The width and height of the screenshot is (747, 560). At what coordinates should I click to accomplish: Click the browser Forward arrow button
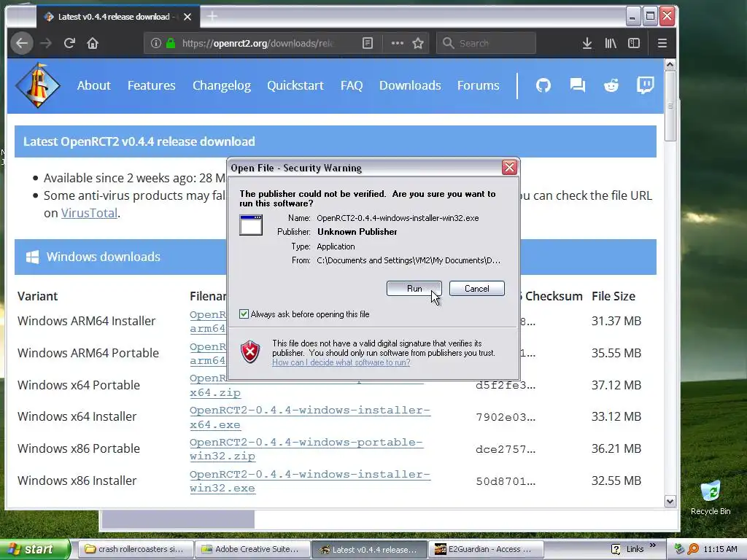[46, 43]
